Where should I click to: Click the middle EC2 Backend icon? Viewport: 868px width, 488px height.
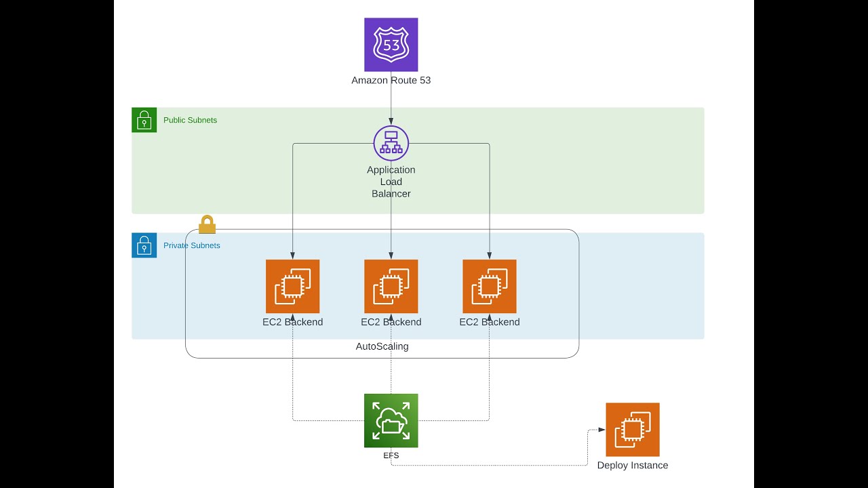tap(391, 287)
